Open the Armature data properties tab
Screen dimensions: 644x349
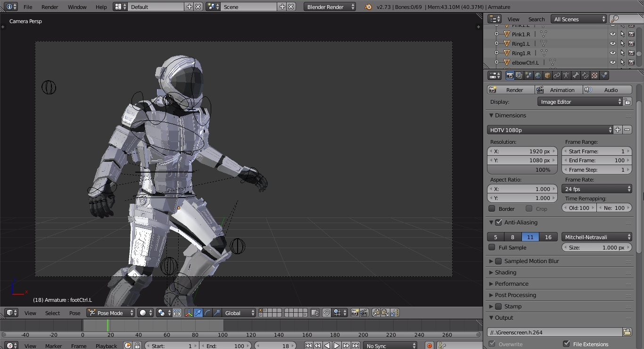[x=566, y=75]
